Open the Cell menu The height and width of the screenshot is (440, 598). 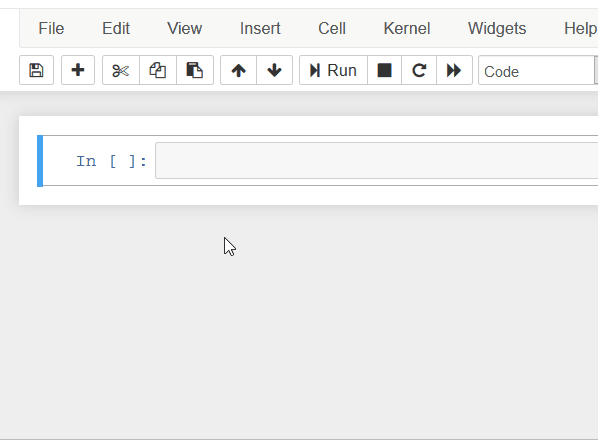coord(332,29)
